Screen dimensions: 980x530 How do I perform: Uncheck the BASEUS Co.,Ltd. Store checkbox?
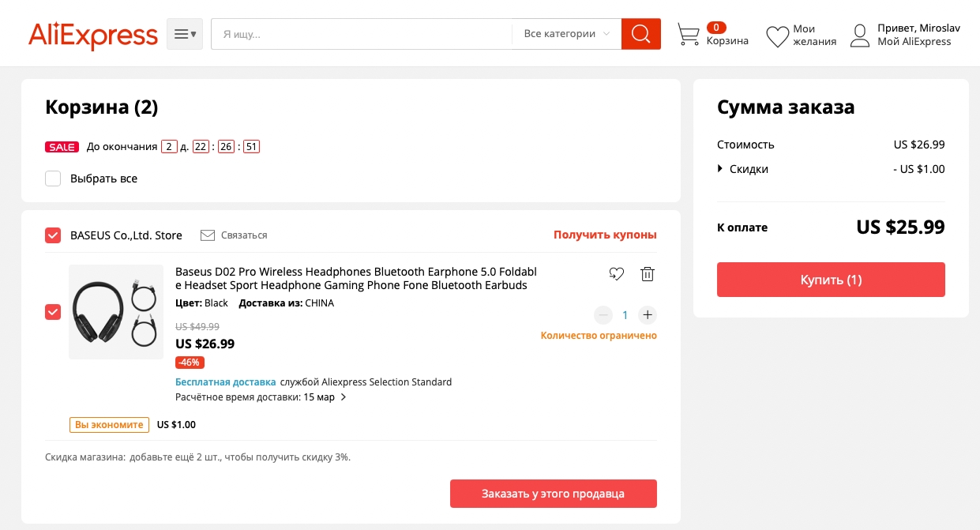53,235
